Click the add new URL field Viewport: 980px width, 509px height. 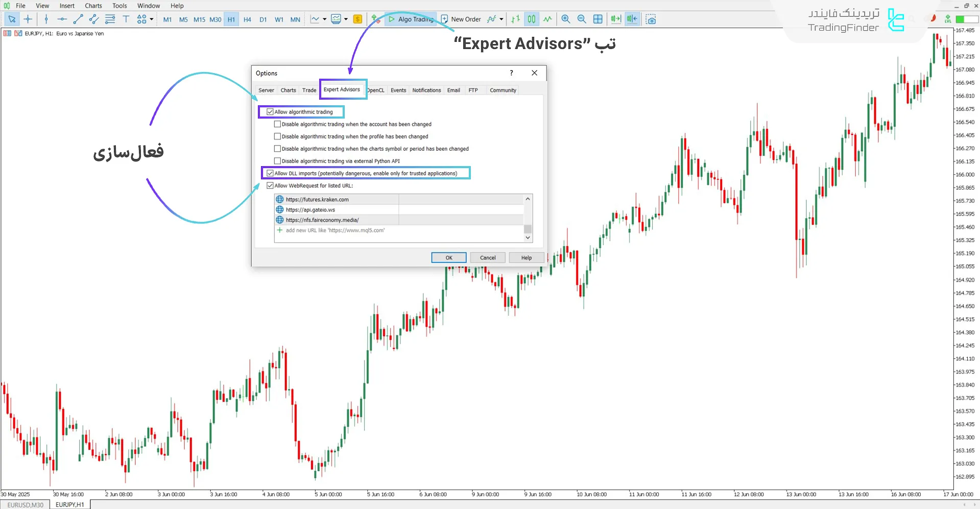tap(335, 230)
